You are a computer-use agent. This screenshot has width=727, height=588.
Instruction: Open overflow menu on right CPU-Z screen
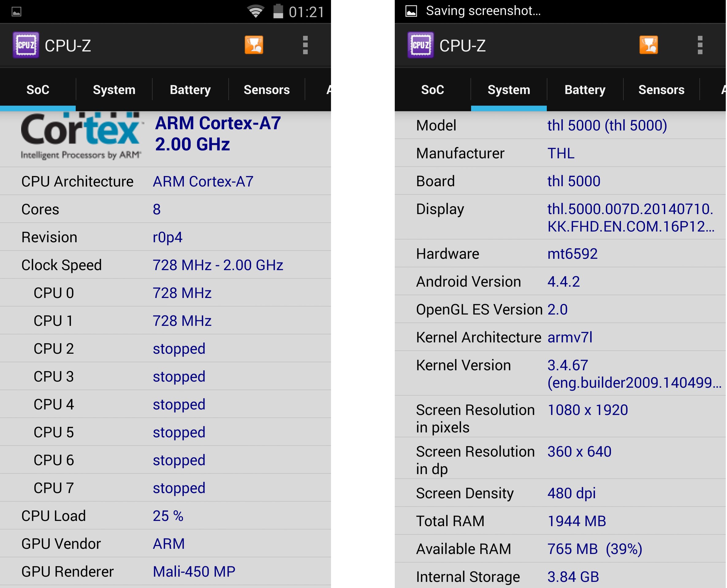pos(700,45)
